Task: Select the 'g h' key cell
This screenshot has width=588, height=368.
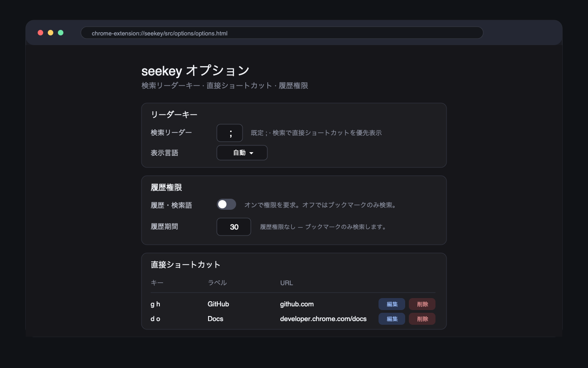Action: point(155,304)
